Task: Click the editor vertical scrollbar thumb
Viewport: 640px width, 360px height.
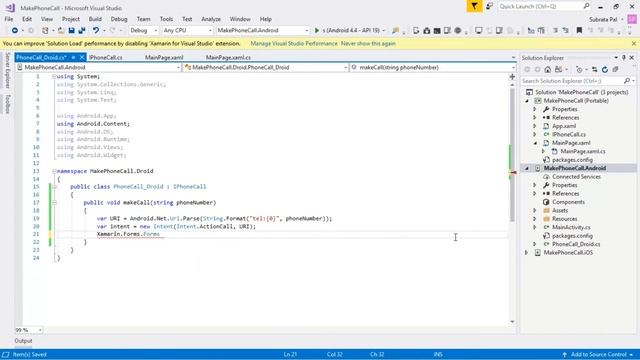Action: (x=512, y=155)
